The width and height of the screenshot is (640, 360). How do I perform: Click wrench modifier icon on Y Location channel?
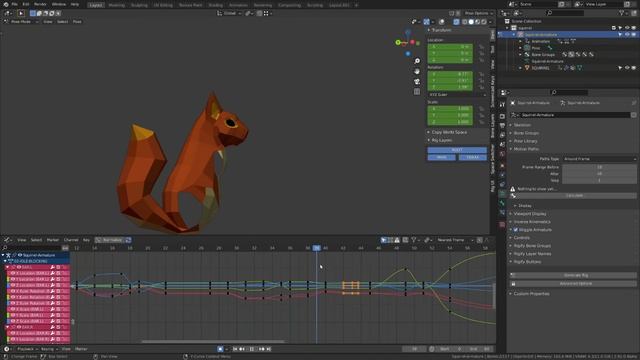pos(52,279)
